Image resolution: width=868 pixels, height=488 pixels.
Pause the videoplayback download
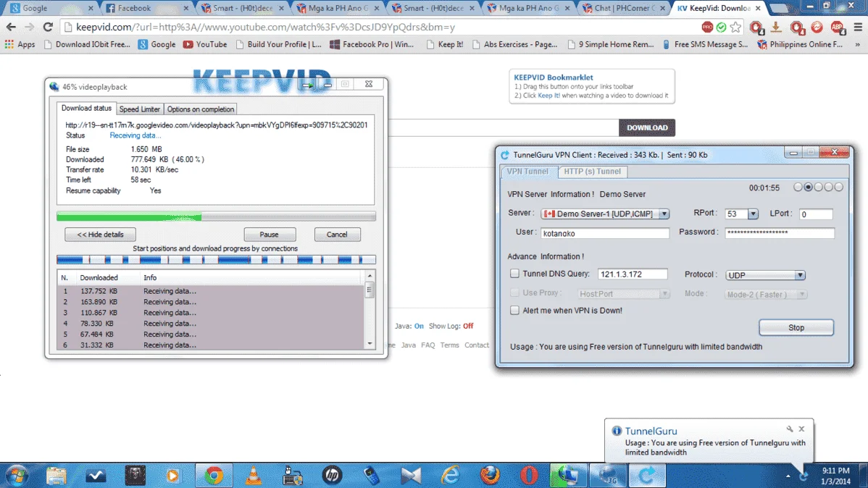(270, 235)
